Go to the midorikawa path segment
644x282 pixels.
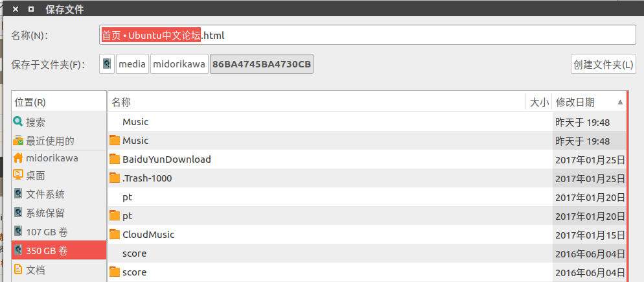pos(179,64)
